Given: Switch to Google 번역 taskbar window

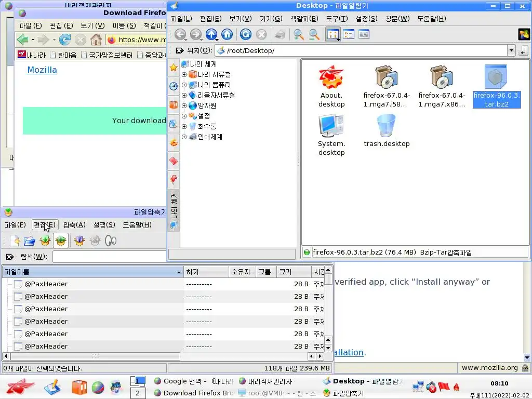Looking at the screenshot, I should pyautogui.click(x=194, y=381).
